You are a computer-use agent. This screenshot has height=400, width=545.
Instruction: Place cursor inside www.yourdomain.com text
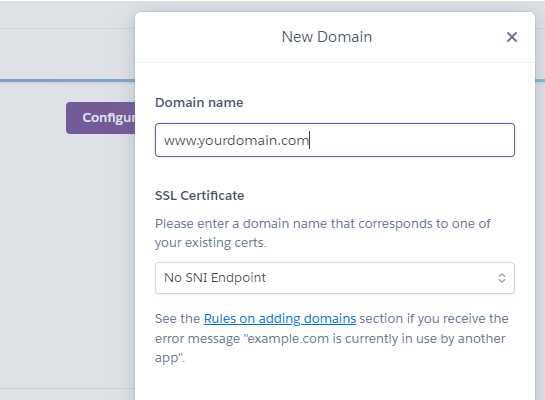click(236, 140)
